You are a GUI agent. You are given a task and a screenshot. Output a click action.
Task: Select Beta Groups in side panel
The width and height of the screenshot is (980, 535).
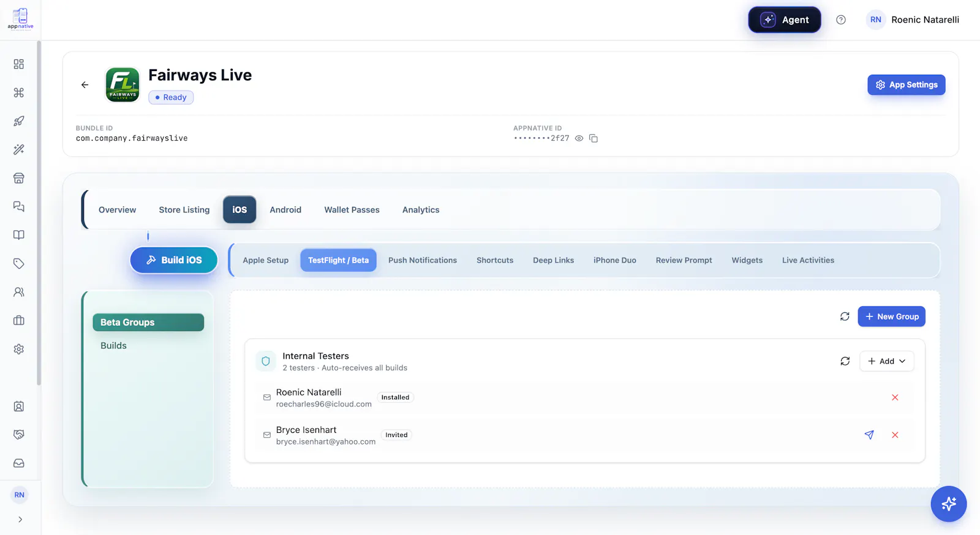click(148, 322)
